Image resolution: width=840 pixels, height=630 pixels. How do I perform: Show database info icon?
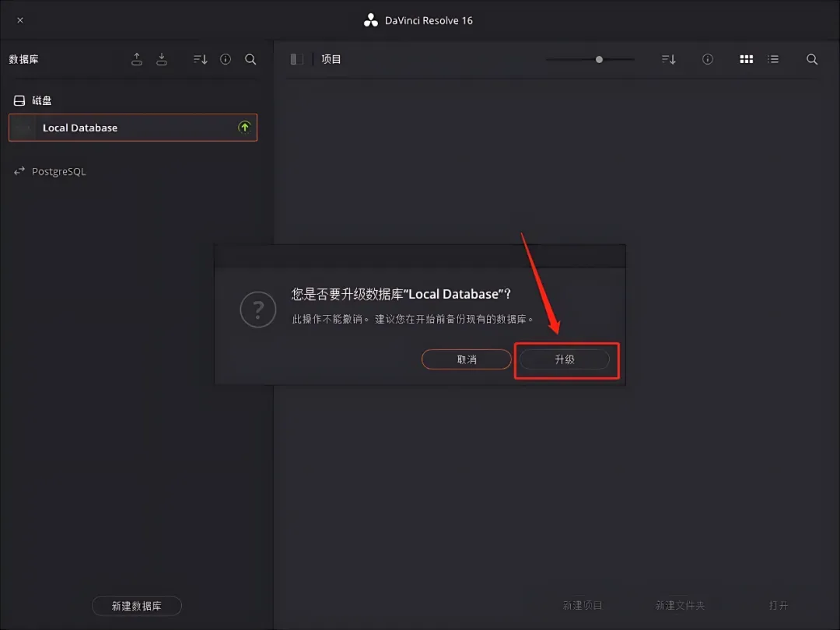[226, 59]
